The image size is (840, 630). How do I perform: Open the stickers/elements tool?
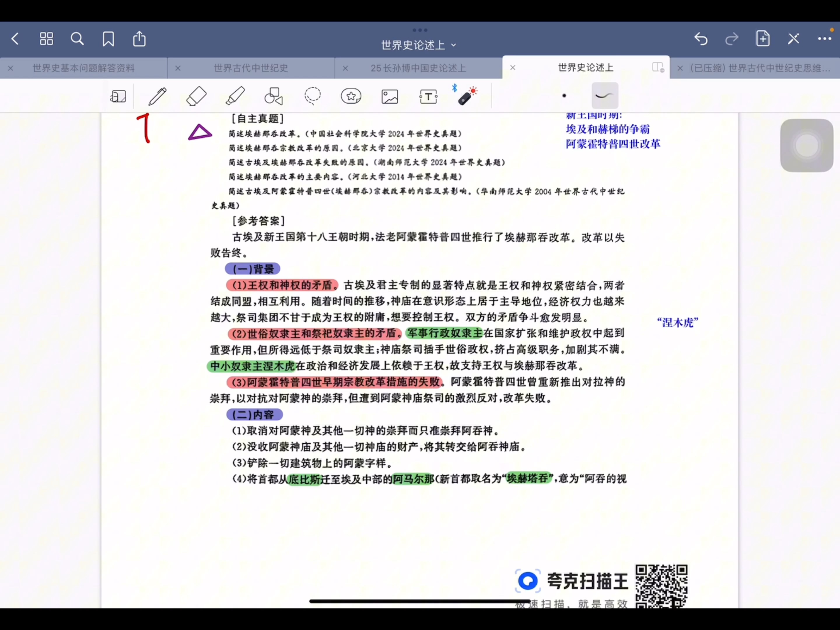coord(351,96)
